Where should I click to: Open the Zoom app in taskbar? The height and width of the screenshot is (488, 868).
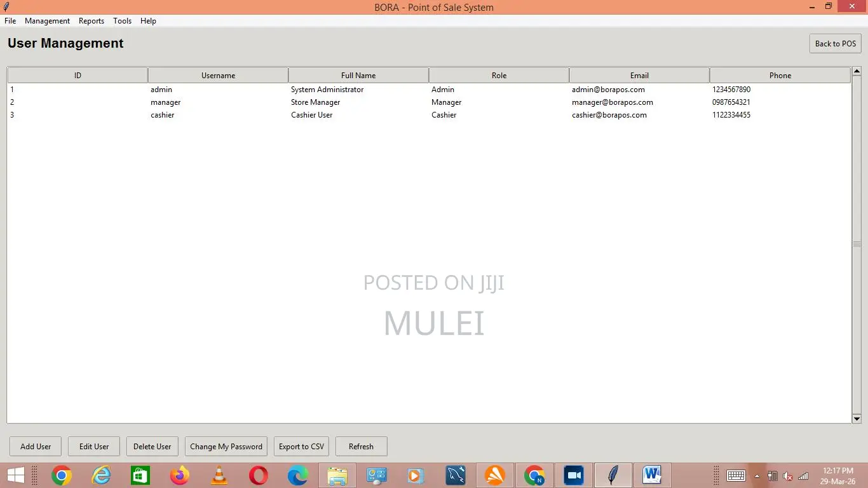[x=574, y=475]
